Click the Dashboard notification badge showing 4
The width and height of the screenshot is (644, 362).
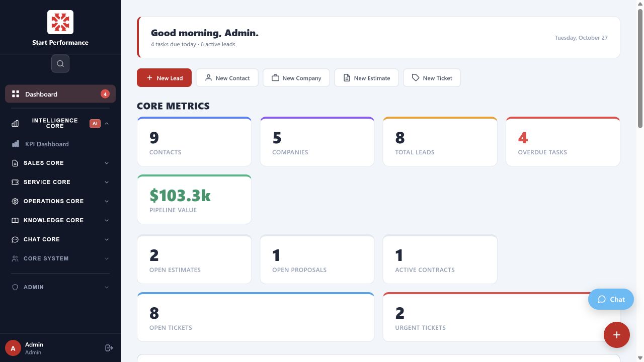click(105, 94)
